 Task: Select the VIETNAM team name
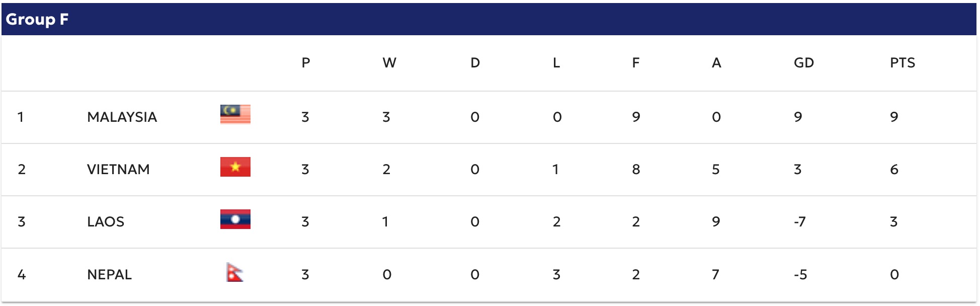coord(118,170)
